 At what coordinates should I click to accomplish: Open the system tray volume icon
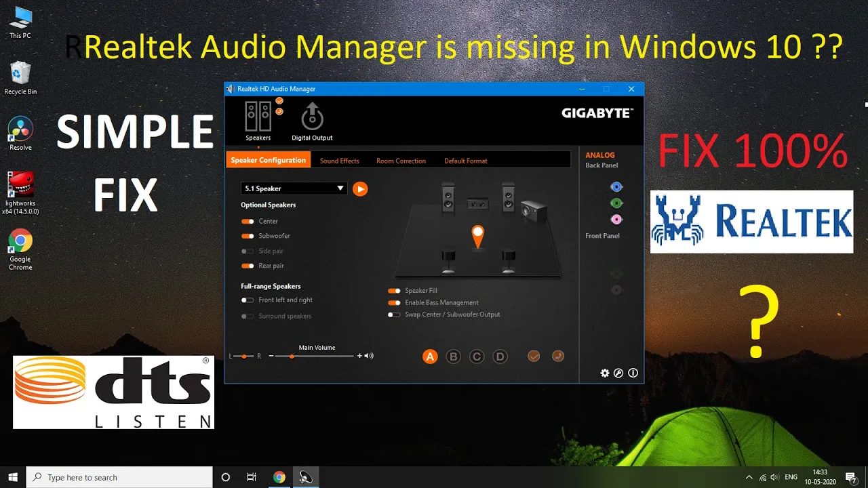coord(774,477)
